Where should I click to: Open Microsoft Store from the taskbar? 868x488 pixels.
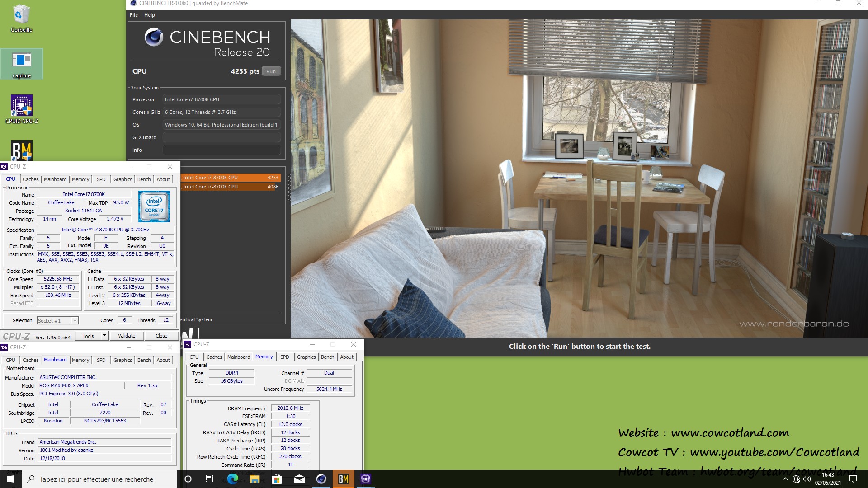277,479
